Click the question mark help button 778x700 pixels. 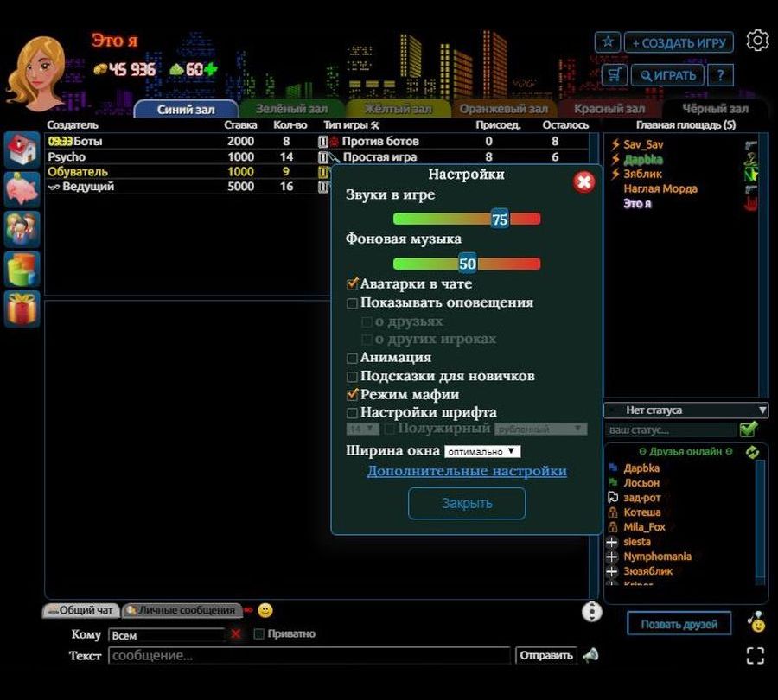point(720,75)
